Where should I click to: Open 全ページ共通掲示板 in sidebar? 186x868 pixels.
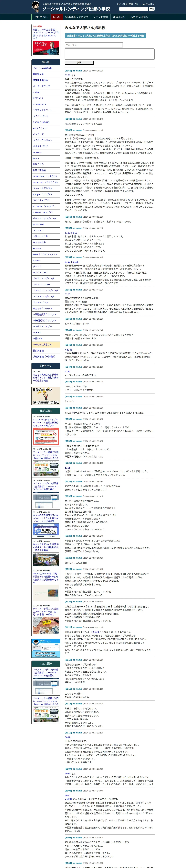(46, 68)
